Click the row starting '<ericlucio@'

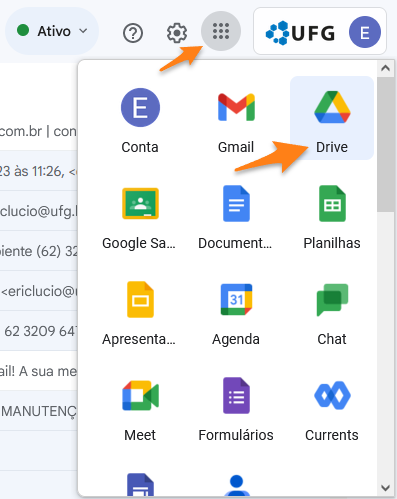point(39,291)
